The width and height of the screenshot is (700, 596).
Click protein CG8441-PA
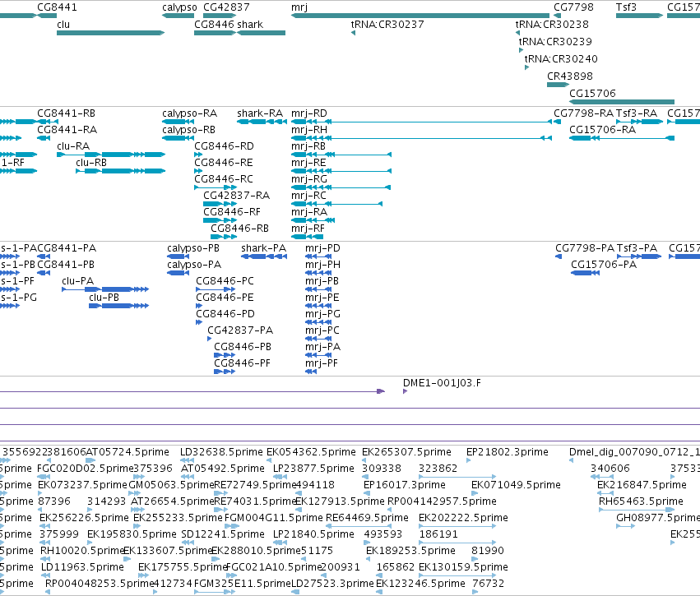pyautogui.click(x=44, y=256)
